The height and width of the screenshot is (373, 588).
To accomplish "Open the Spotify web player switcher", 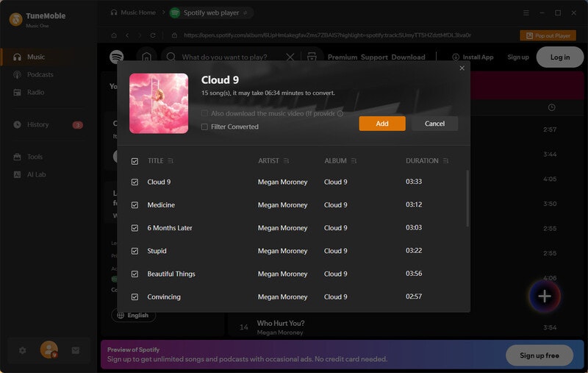I will (x=211, y=13).
